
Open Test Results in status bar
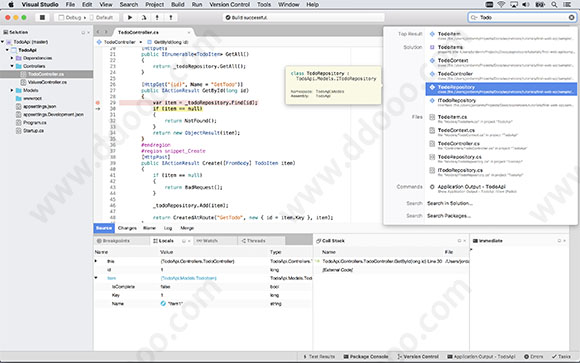click(x=319, y=357)
